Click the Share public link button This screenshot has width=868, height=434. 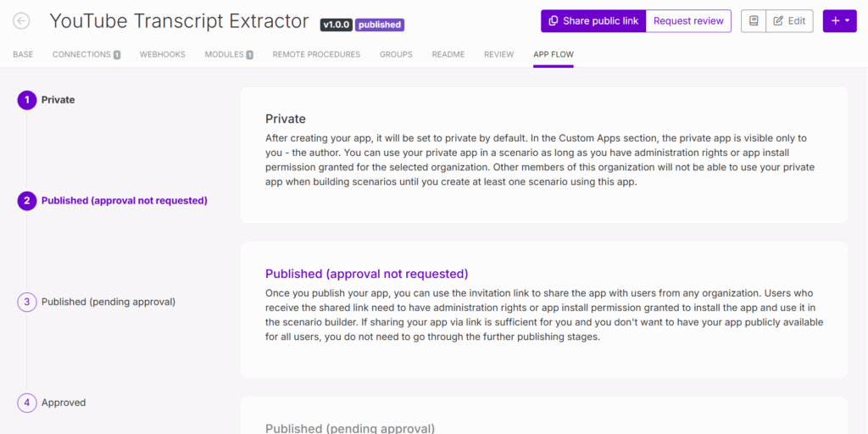point(593,21)
